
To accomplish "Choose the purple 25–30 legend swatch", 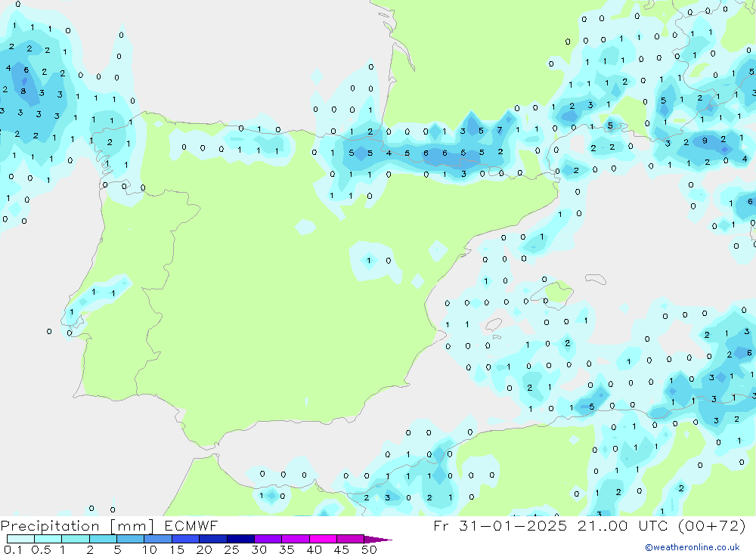I will (240, 539).
